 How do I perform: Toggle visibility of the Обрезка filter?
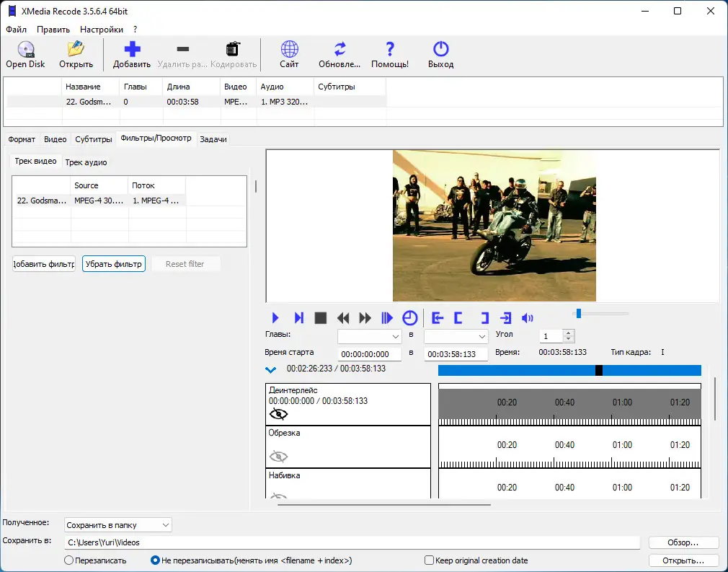(278, 457)
